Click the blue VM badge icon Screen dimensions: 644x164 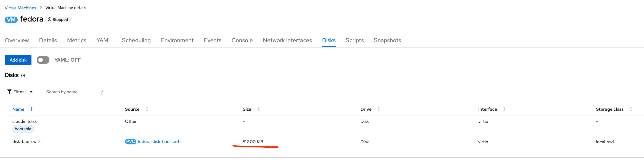point(11,20)
